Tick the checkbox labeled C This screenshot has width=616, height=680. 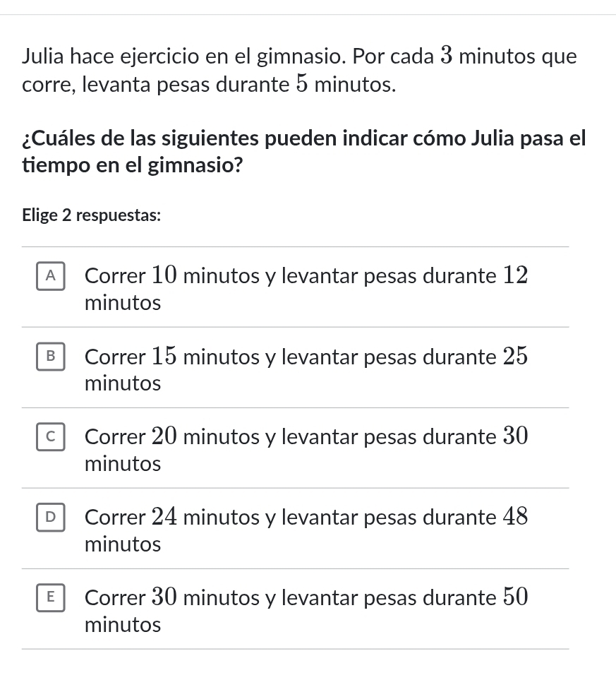click(x=50, y=438)
